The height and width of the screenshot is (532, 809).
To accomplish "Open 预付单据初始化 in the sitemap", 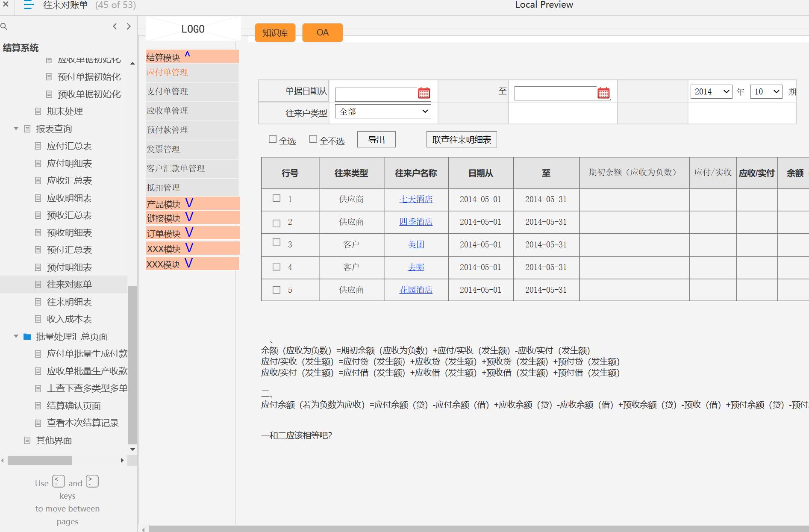I will (x=89, y=77).
